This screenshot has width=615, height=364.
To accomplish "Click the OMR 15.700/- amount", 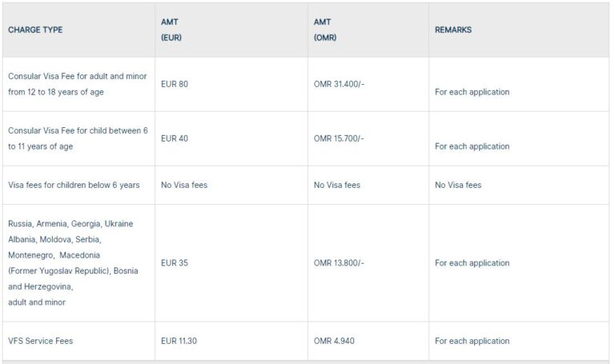I will [339, 138].
